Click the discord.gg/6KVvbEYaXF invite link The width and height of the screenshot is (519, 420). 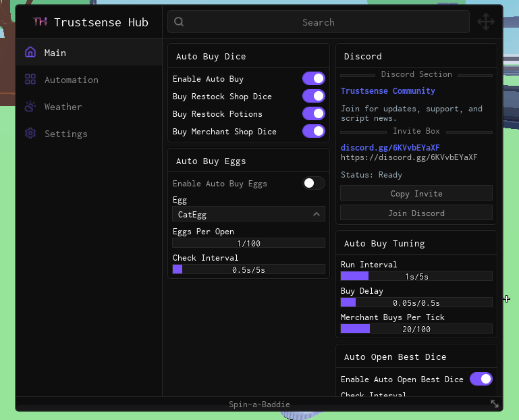tap(390, 147)
